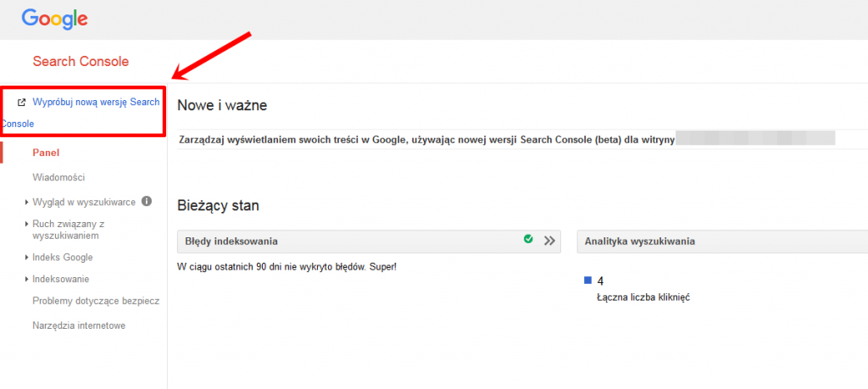Click the 'Zarządzaj wyświetlaniem swoich treści' message
868x389 pixels.
[x=427, y=140]
